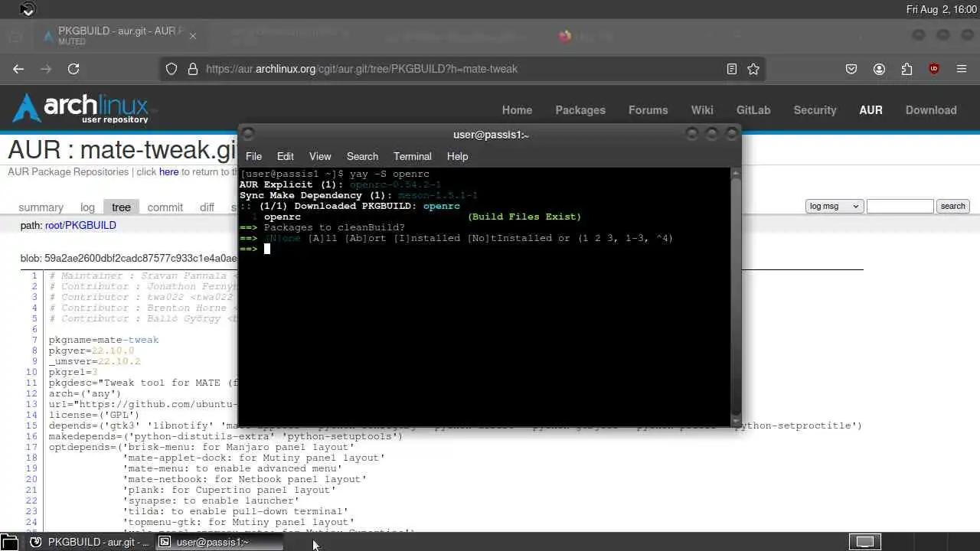Open the PKGBUILD link in path
This screenshot has height=551, width=980.
pos(90,226)
